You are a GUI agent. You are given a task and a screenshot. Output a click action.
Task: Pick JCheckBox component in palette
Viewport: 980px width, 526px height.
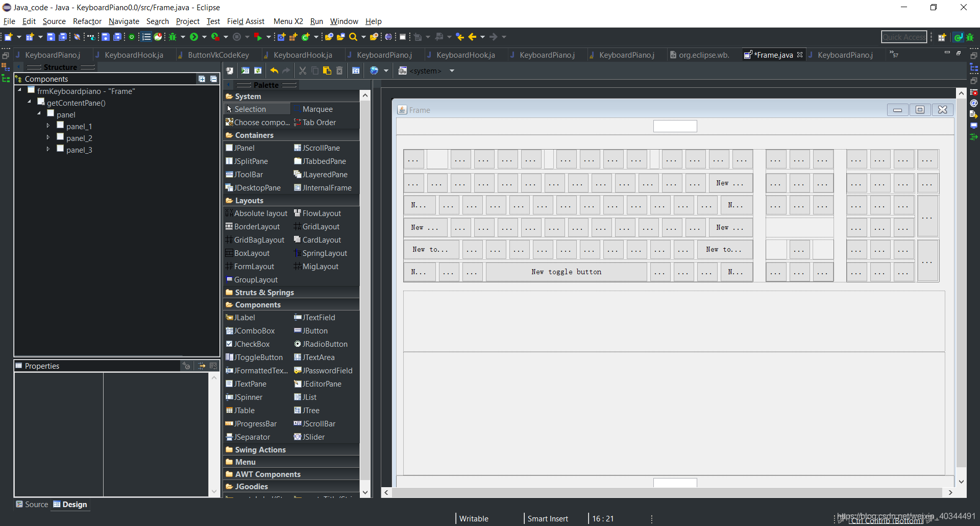[248, 344]
